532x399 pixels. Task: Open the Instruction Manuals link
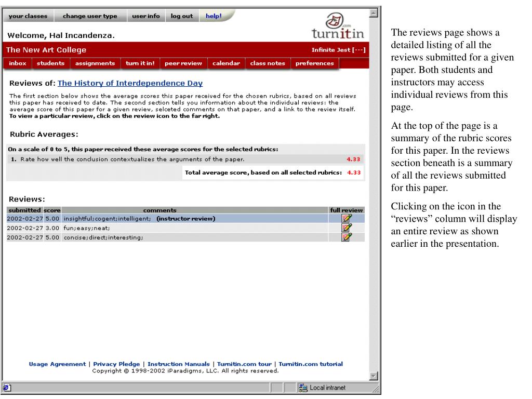[179, 364]
